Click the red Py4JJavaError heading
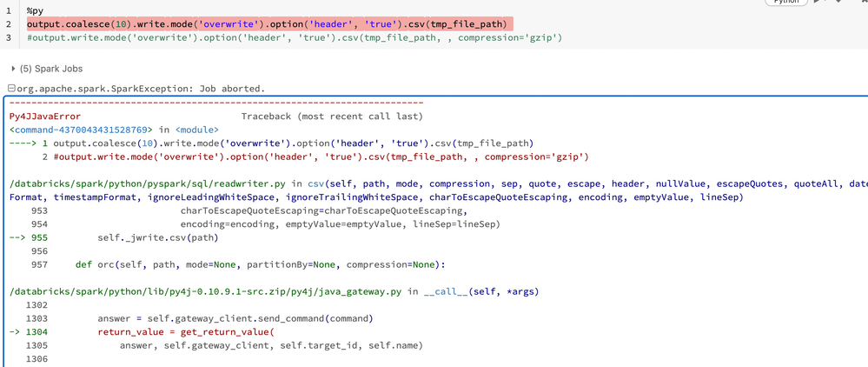868x367 pixels. (x=44, y=116)
